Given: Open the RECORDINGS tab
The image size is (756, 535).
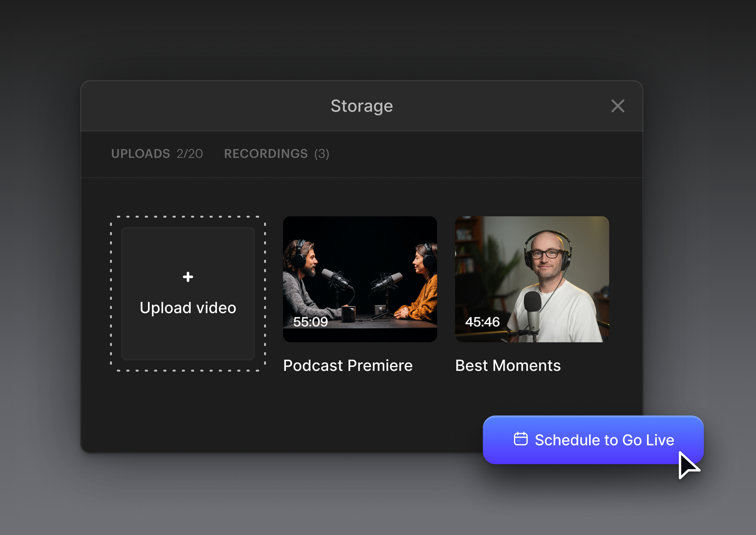Looking at the screenshot, I should (x=266, y=154).
